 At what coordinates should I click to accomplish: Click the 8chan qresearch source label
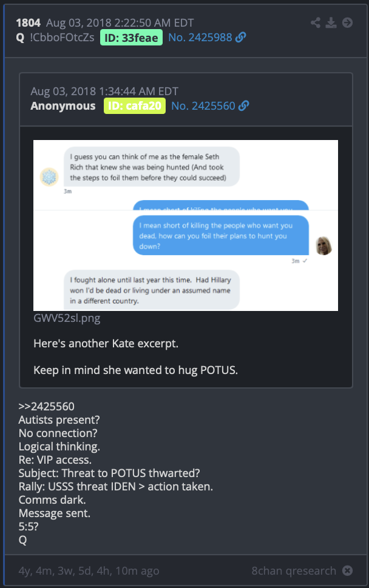[x=294, y=571]
